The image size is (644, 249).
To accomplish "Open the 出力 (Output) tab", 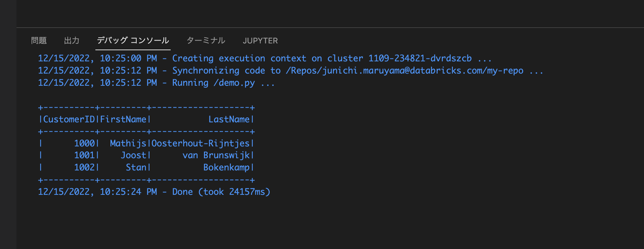I will tap(72, 41).
